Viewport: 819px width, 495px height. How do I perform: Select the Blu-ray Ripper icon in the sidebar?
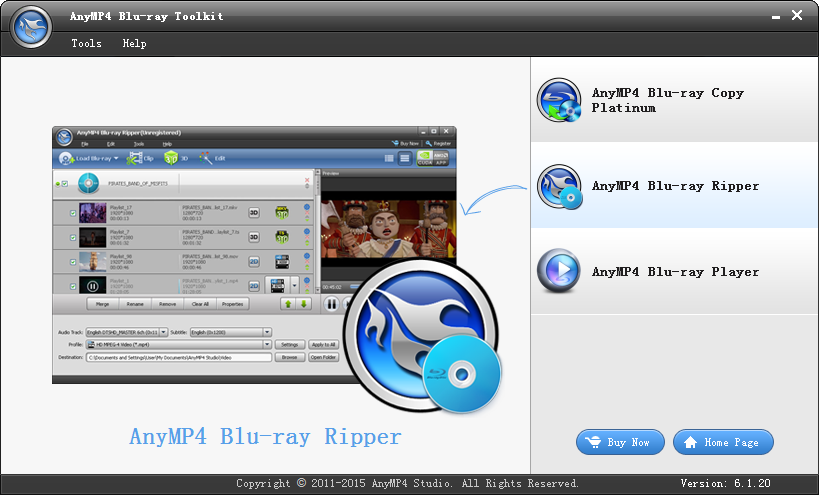tap(556, 186)
